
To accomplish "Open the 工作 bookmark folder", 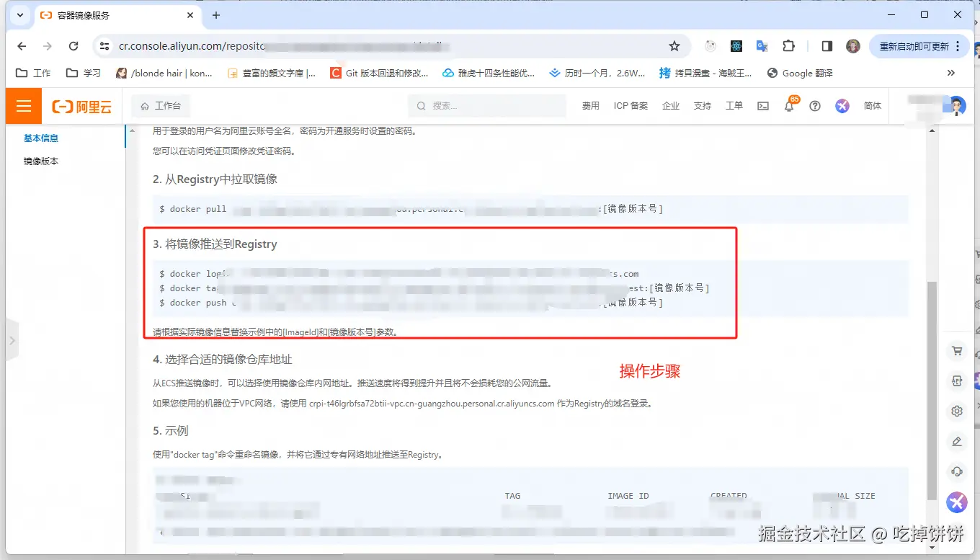I will tap(34, 73).
